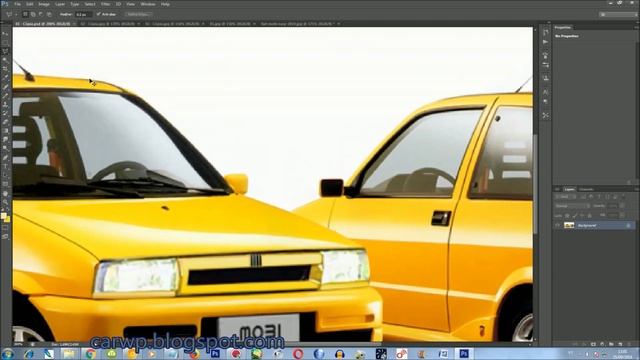Screen dimensions: 640x360
Task: Choose Add to Selection mode
Action: coord(33,14)
